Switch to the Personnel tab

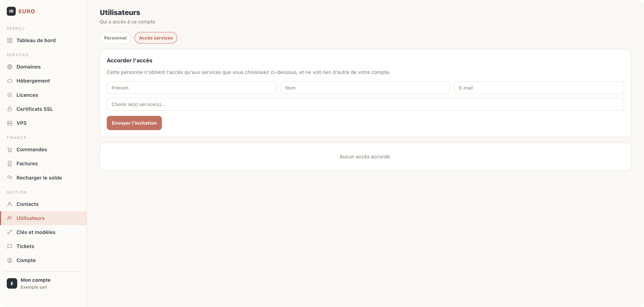tap(115, 38)
